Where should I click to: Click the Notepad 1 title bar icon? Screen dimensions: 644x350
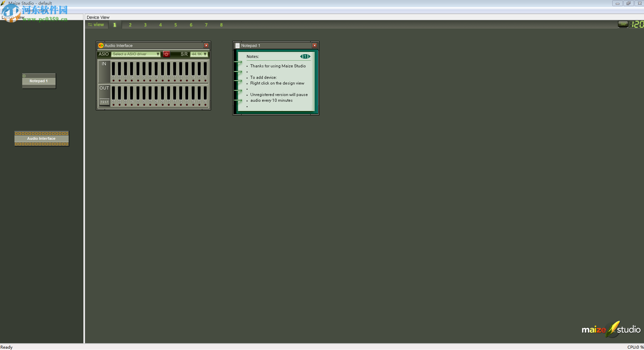coord(238,45)
